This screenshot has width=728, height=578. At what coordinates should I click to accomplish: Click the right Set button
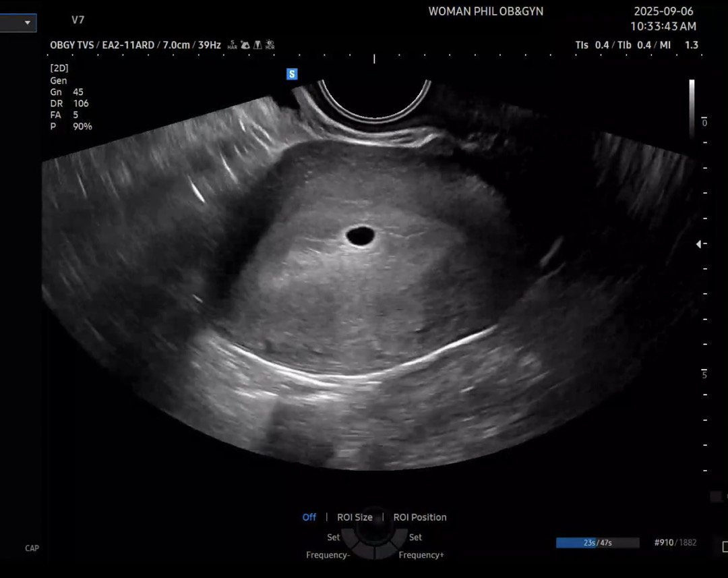(x=415, y=538)
